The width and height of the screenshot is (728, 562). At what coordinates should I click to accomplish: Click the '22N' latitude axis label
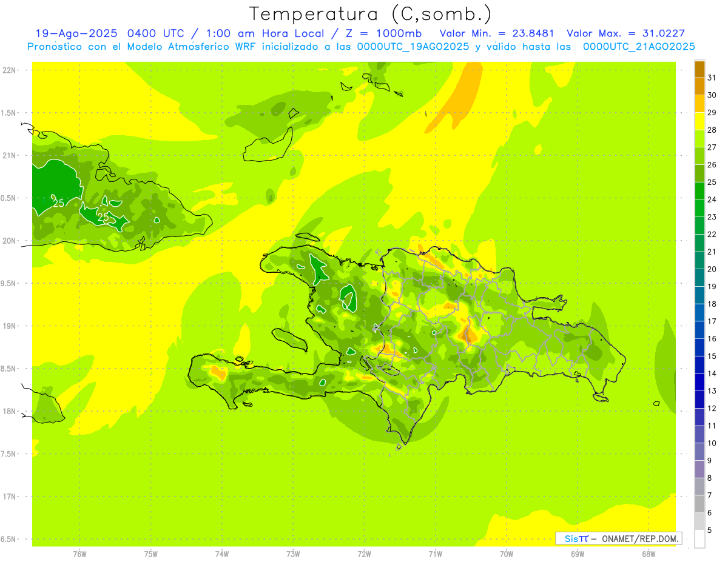click(10, 70)
